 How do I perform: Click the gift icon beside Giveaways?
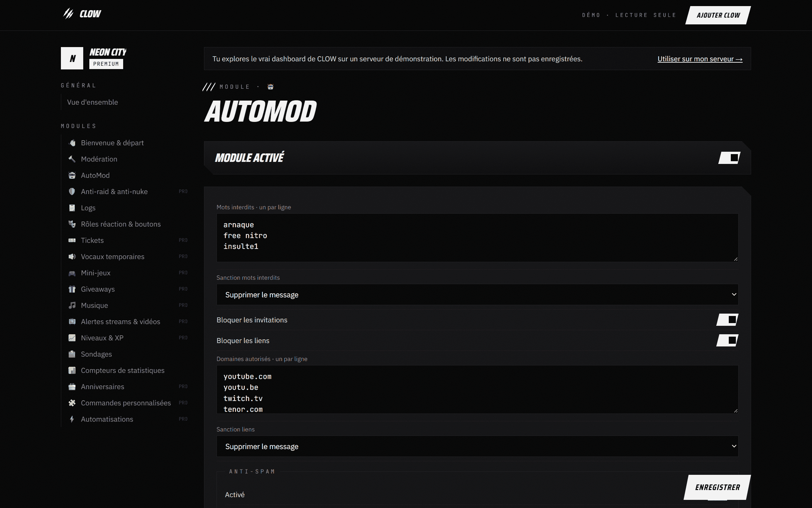[72, 289]
